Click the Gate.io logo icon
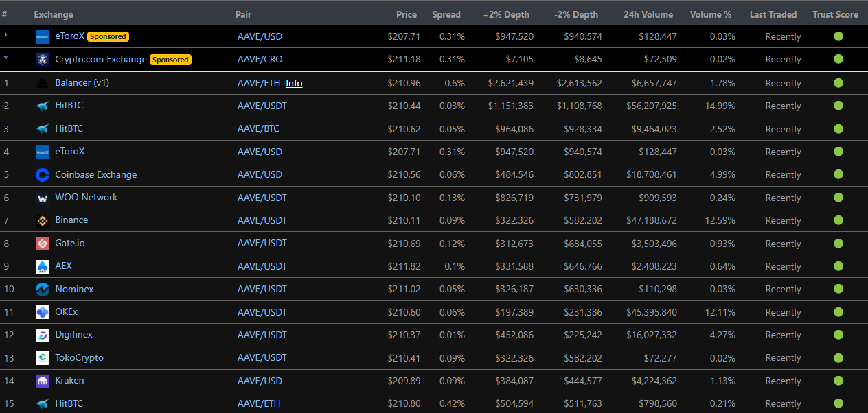 pyautogui.click(x=43, y=244)
